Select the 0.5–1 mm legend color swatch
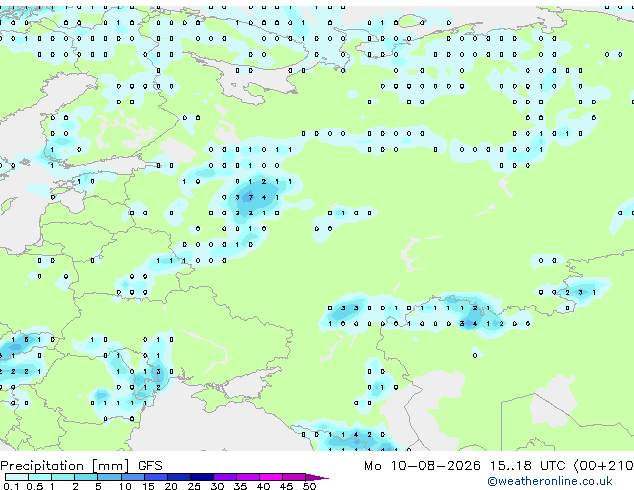634x490 pixels. point(40,477)
